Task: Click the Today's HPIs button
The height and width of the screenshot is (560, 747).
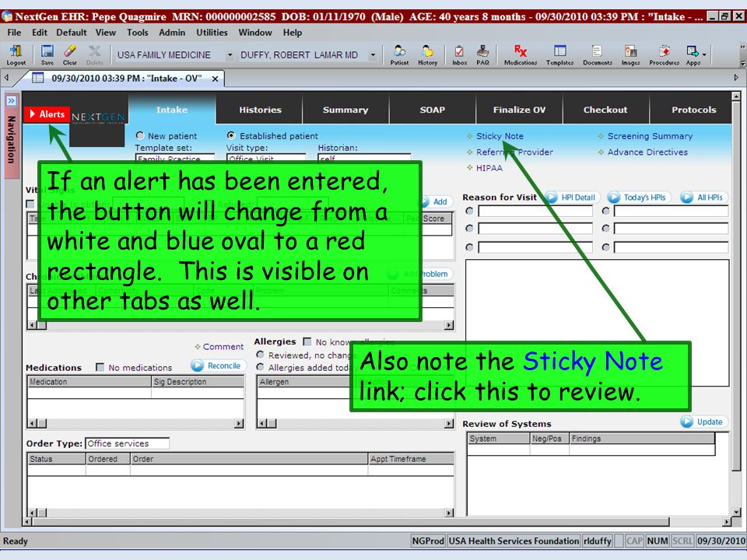Action: 639,197
